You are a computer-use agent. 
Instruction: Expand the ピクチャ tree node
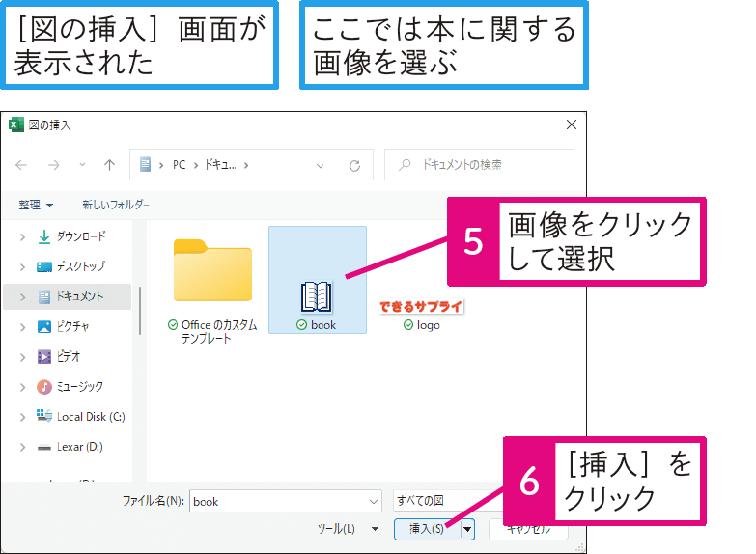point(22,327)
